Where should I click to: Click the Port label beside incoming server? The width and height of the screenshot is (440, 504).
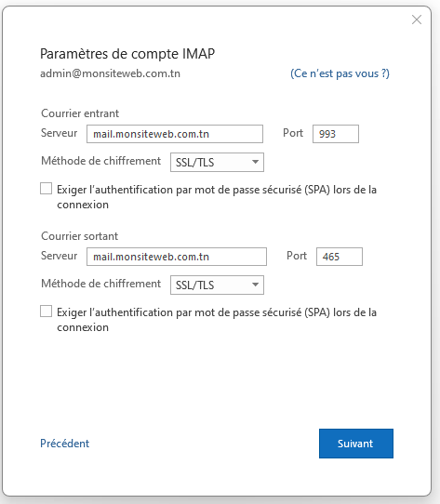point(293,133)
